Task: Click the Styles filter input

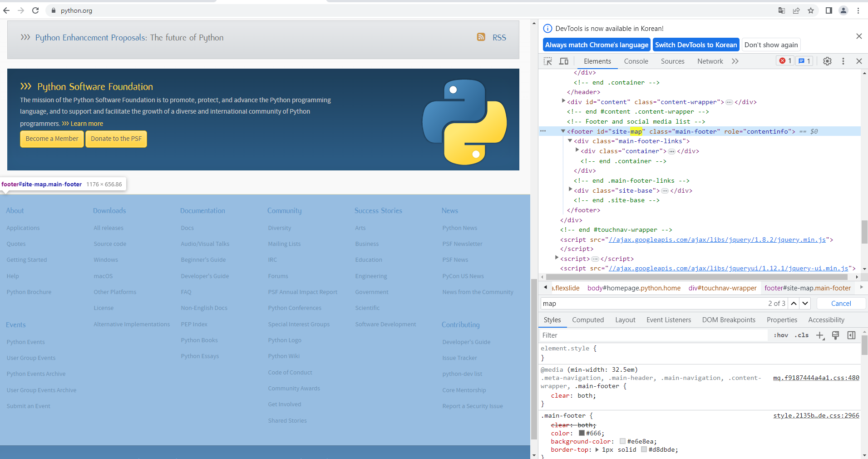Action: pyautogui.click(x=654, y=335)
